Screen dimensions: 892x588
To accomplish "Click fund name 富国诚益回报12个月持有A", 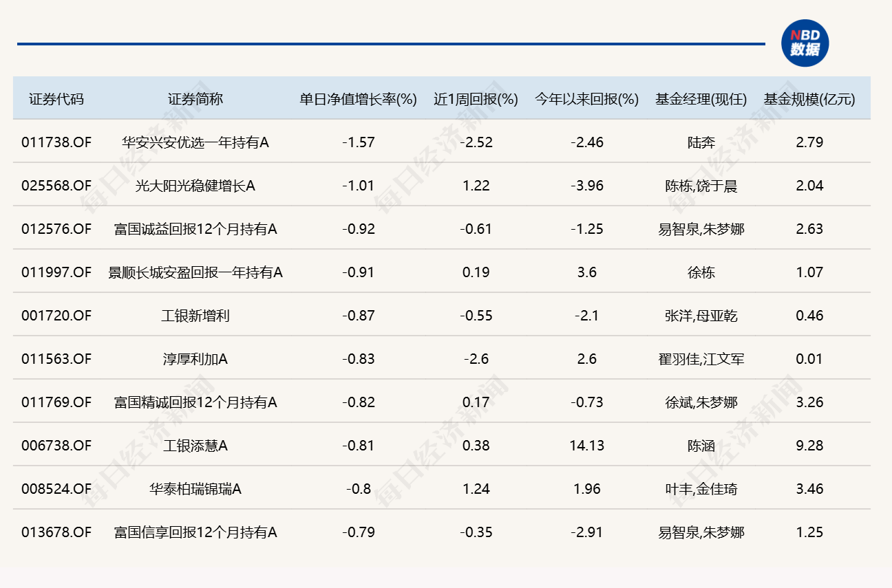I will point(195,229).
